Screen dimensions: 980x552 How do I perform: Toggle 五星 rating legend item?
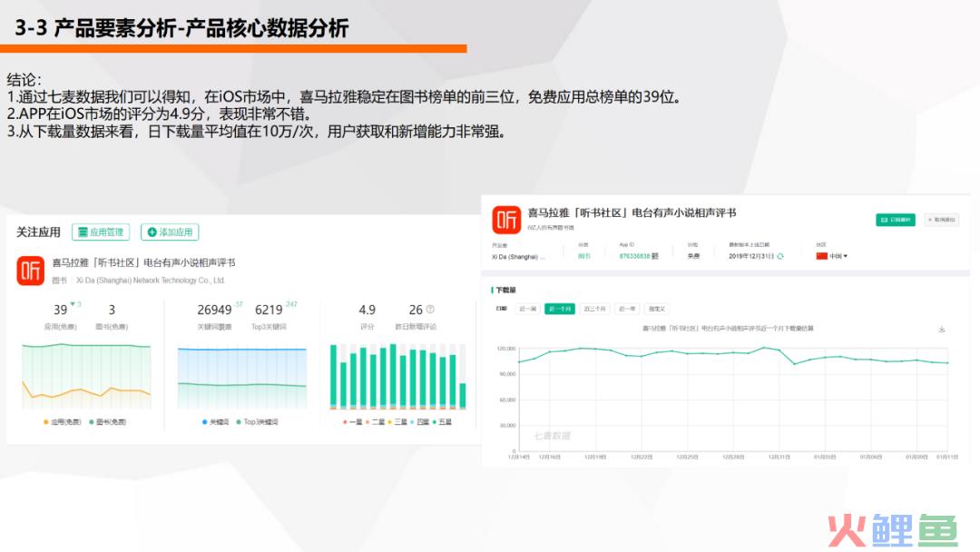point(442,422)
